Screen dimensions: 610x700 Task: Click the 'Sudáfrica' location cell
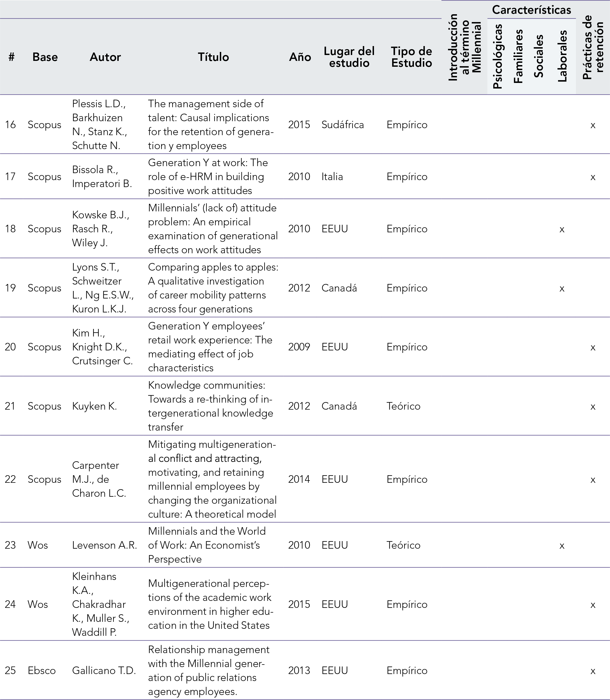342,125
